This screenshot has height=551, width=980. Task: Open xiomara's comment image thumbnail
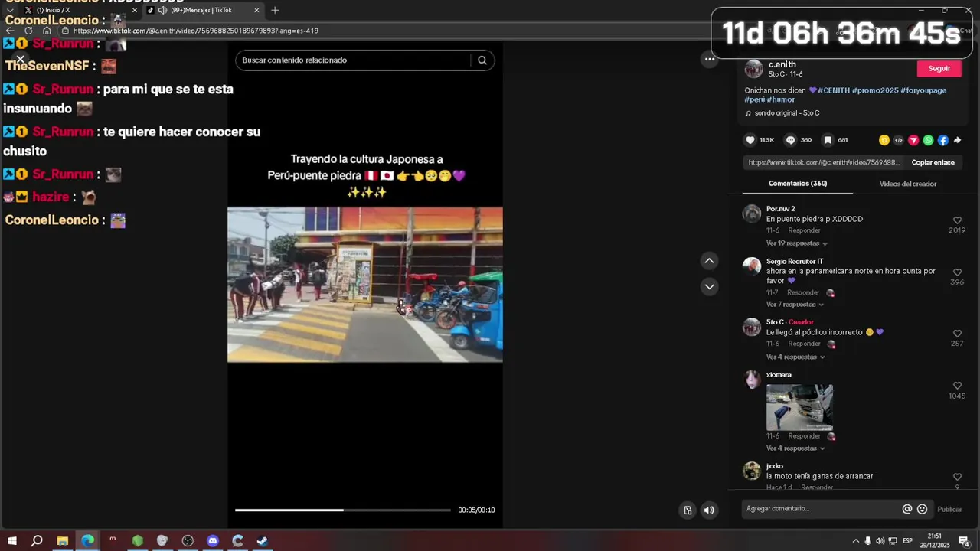click(799, 407)
